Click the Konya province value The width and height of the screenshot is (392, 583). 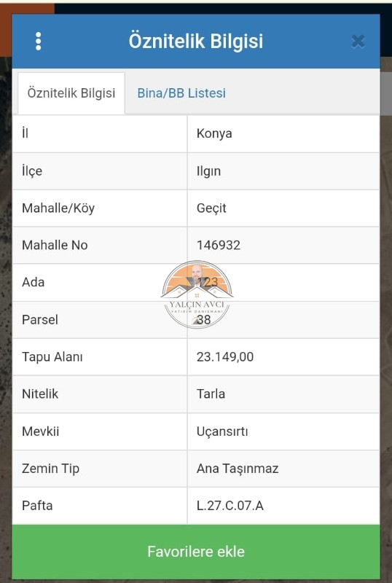[x=214, y=133]
